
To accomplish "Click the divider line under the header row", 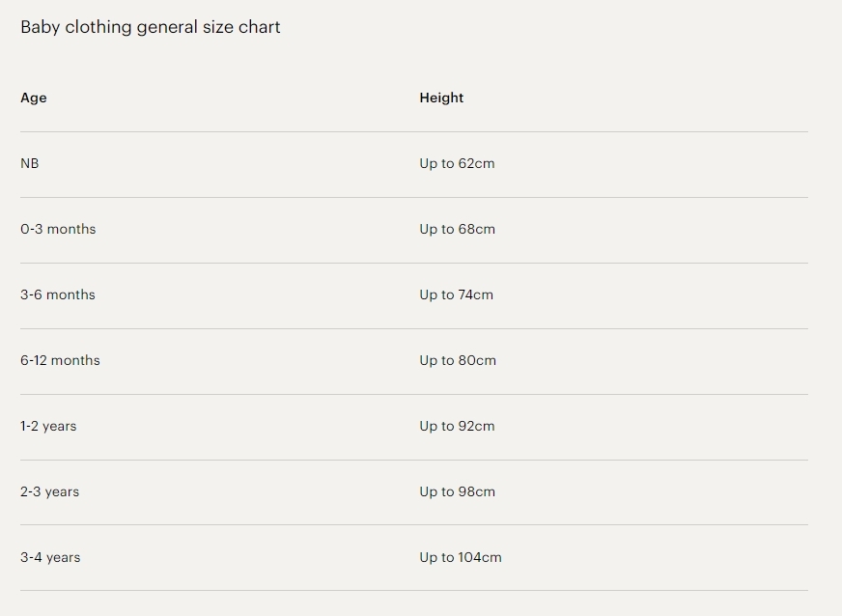I will click(x=413, y=131).
